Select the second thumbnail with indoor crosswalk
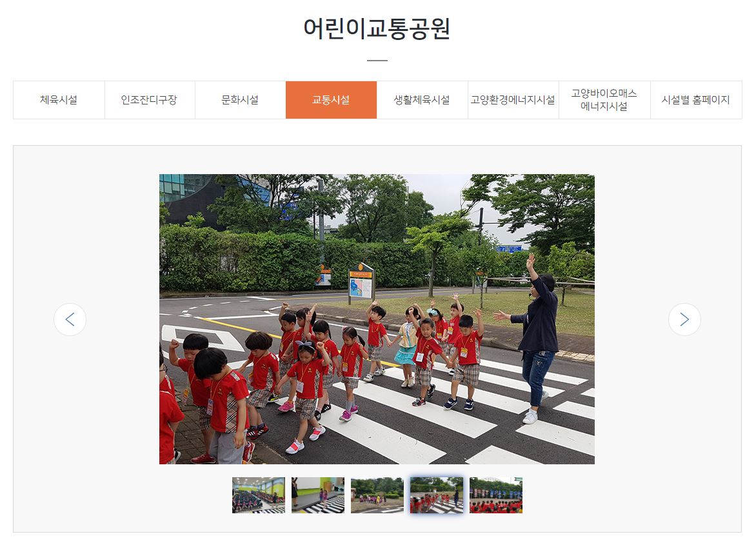 point(318,495)
